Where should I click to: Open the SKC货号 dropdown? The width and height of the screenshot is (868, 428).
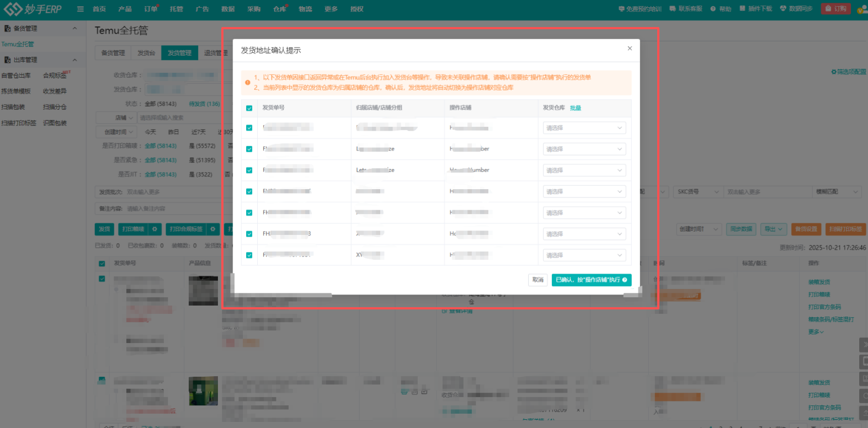point(697,192)
